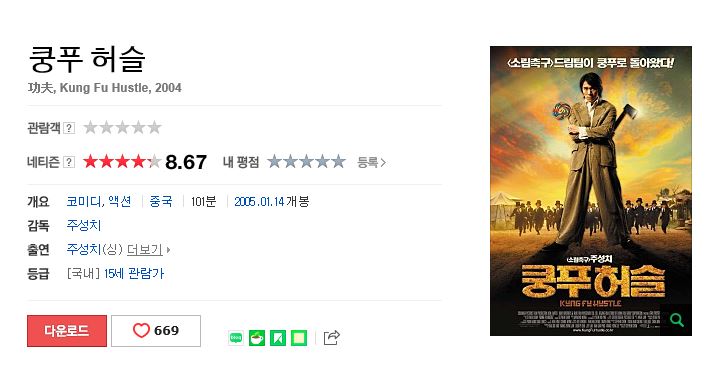Toggle the heart like button showing 669
Viewport: 726px width, 391px height.
coord(156,331)
